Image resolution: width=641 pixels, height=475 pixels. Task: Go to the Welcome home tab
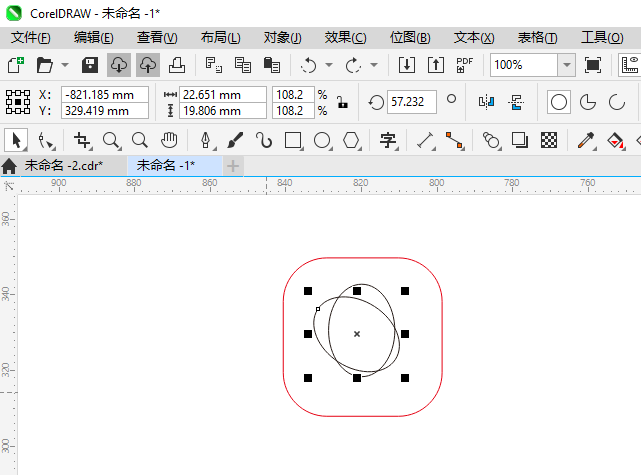tap(10, 165)
